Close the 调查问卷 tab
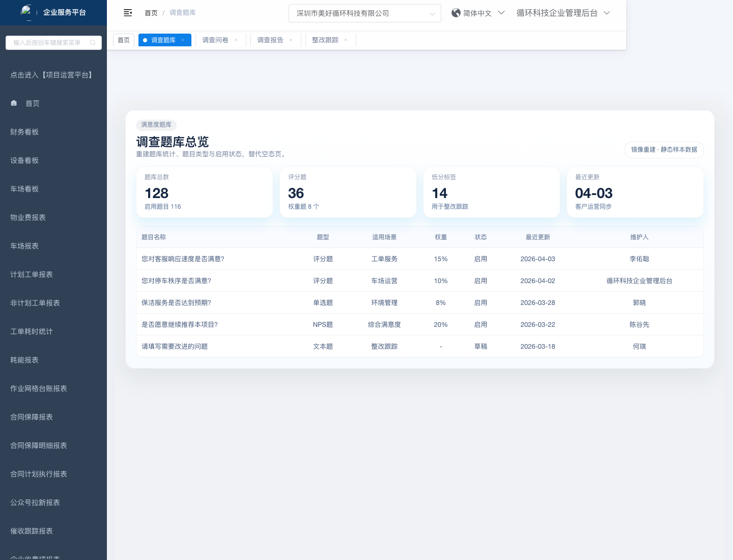 point(236,40)
